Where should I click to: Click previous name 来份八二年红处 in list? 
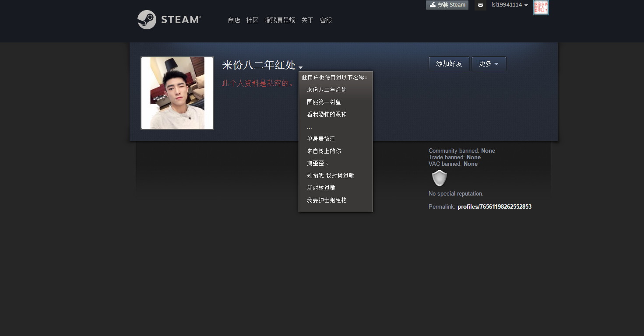coord(327,90)
